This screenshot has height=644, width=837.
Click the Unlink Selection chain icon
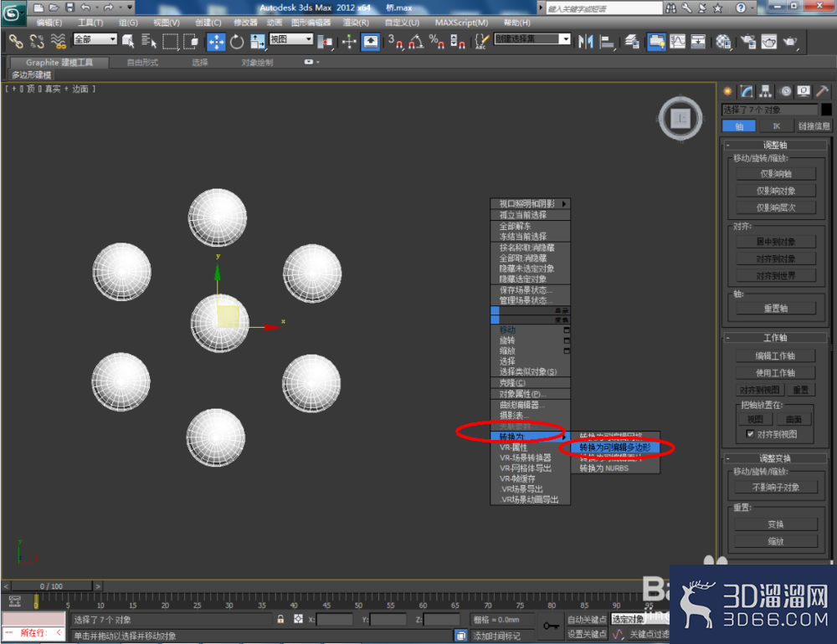pos(37,41)
